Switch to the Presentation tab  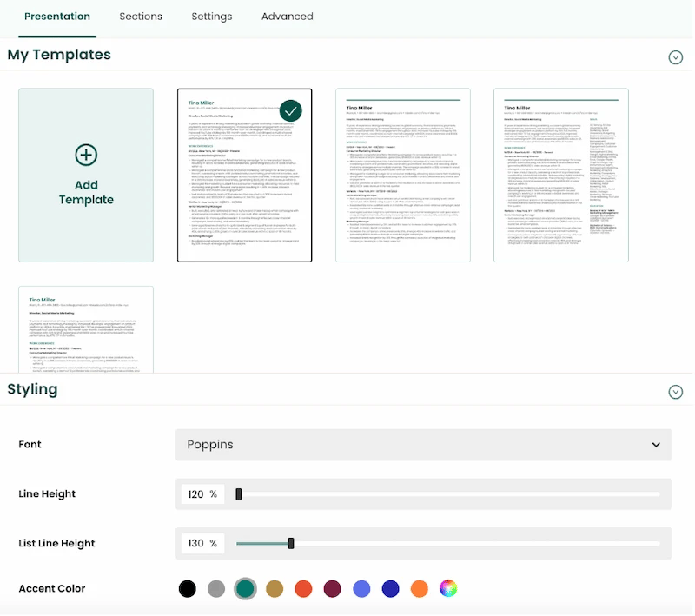57,17
